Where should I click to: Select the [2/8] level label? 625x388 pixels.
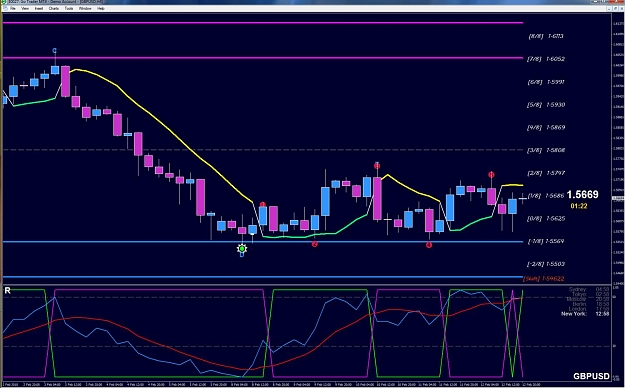click(x=546, y=173)
